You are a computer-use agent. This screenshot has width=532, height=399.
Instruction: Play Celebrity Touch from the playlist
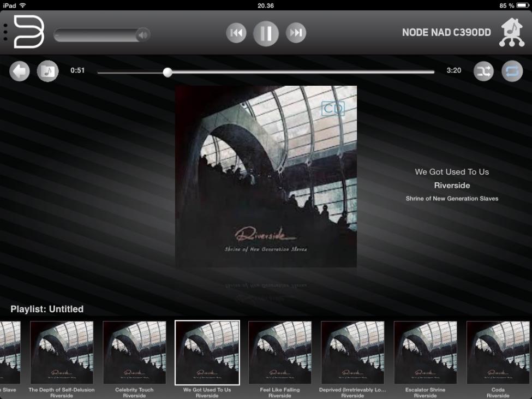click(134, 359)
